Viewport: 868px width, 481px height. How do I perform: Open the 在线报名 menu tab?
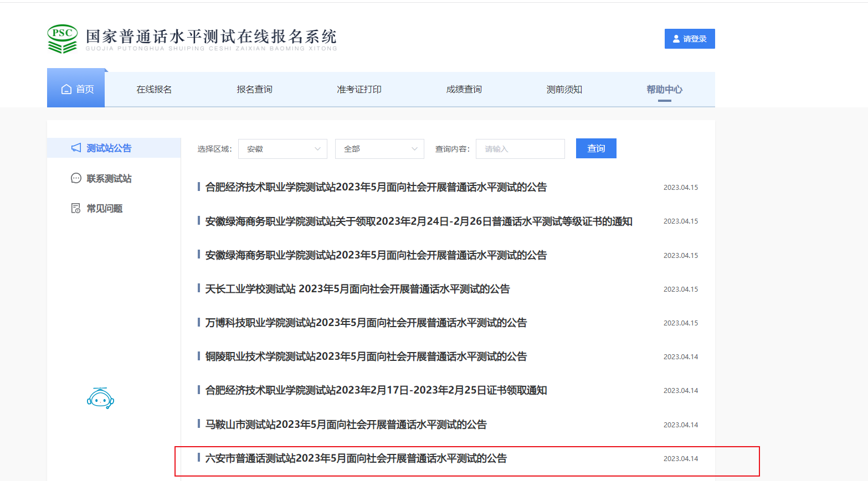pos(154,89)
